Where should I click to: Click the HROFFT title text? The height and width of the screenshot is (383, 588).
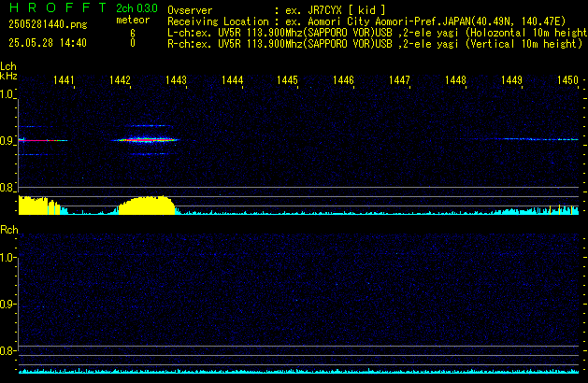tap(58, 7)
